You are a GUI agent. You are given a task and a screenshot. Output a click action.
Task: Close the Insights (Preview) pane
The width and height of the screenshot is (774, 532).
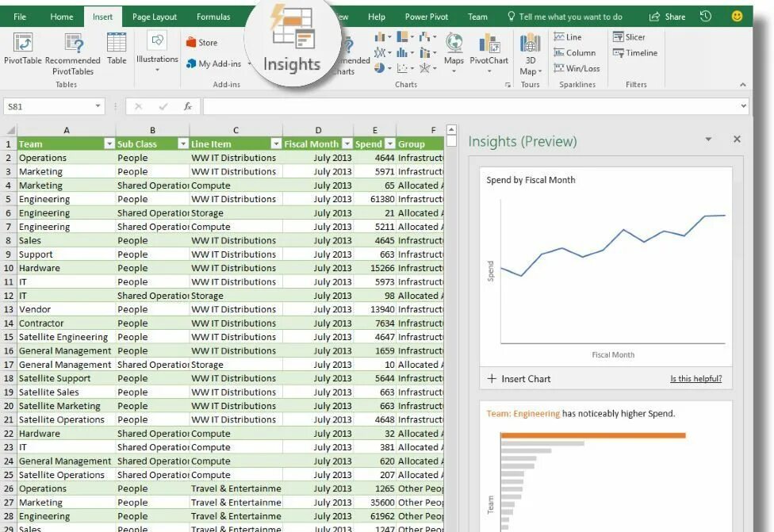[737, 140]
